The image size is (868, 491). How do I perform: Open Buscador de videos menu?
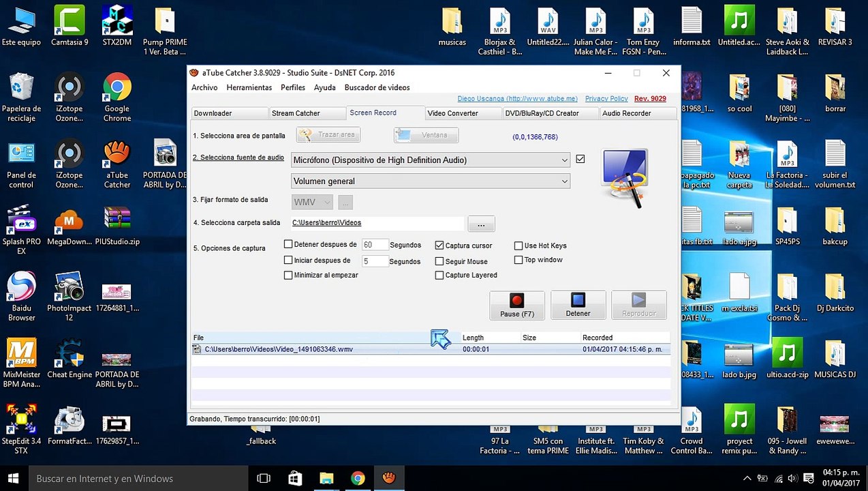tap(377, 87)
